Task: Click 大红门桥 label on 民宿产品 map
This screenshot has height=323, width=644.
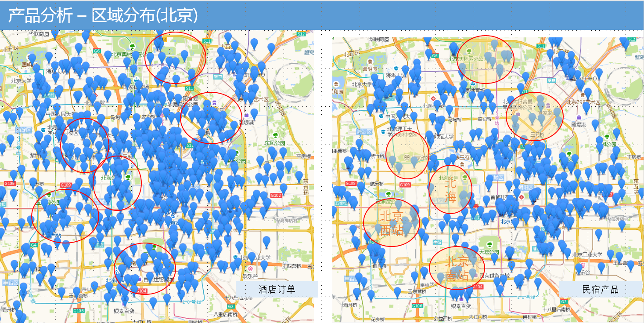Action: (x=479, y=316)
